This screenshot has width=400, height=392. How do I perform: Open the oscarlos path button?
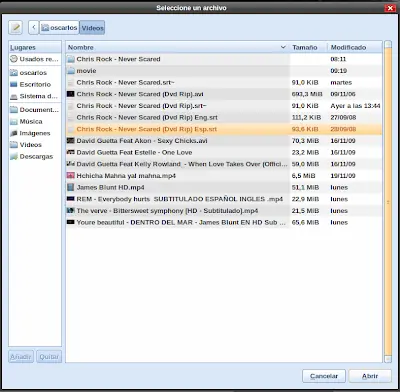coord(59,28)
